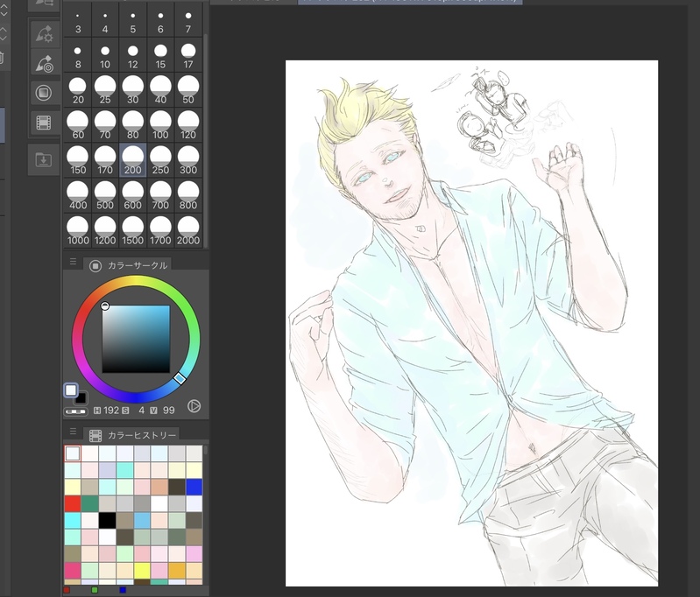Open the color history panel menu

coord(74,432)
